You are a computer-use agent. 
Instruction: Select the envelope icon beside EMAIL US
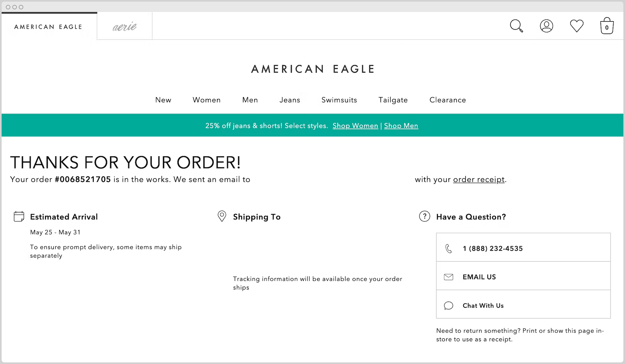click(x=449, y=277)
